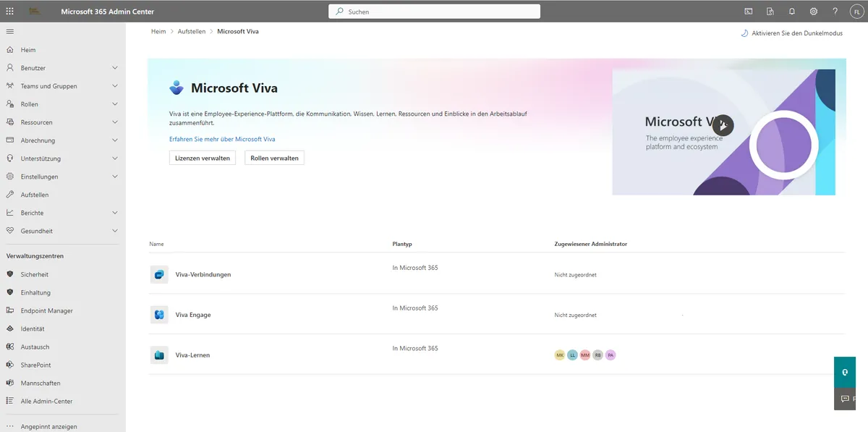Click the Ressourcen icon

pyautogui.click(x=10, y=122)
